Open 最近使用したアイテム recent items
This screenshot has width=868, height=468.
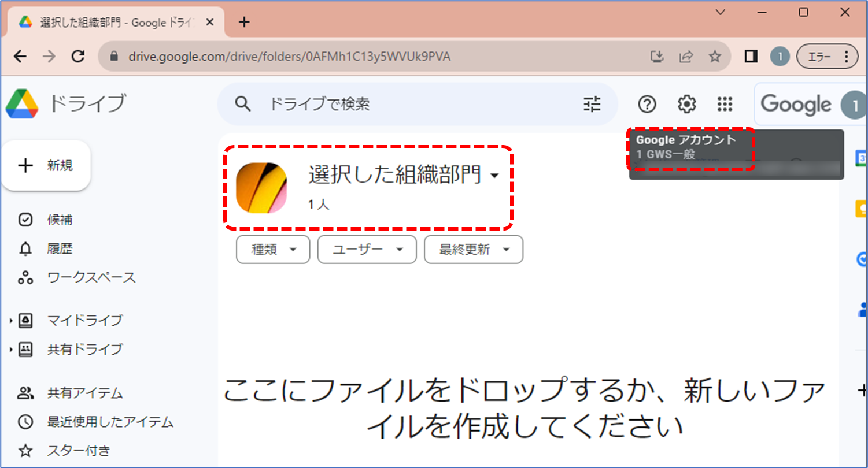coord(110,422)
